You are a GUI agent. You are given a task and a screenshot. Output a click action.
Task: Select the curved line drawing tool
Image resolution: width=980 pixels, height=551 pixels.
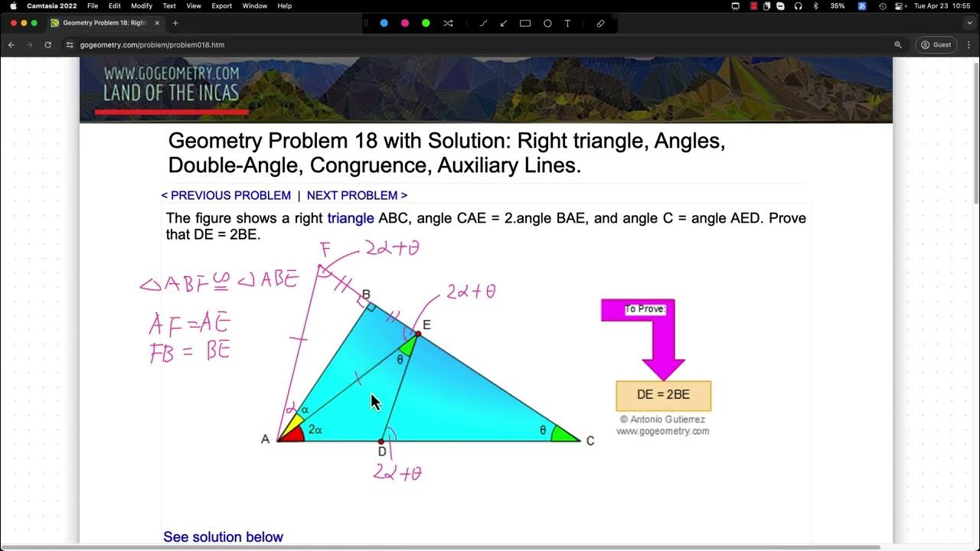(x=484, y=23)
